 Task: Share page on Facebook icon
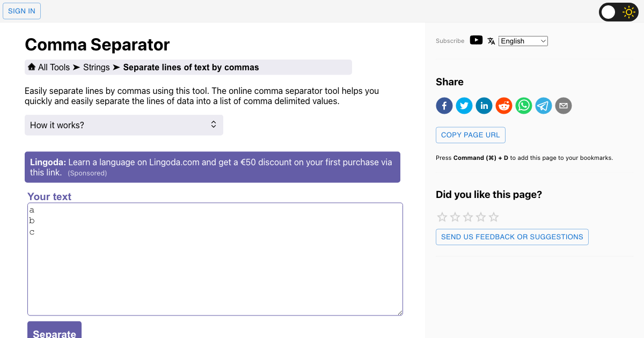[x=444, y=106]
